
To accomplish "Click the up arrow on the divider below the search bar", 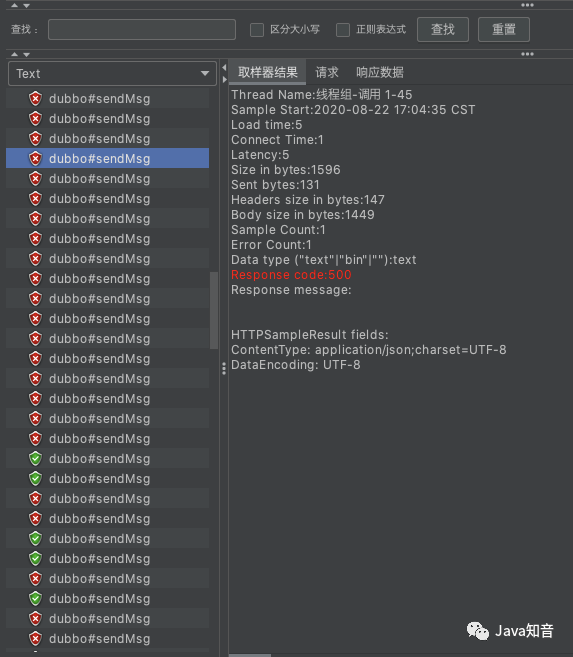I will click(x=15, y=54).
